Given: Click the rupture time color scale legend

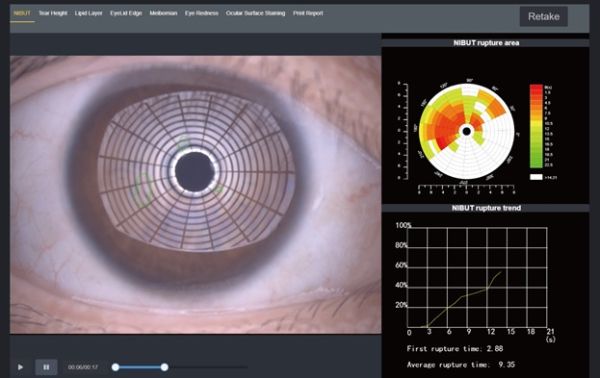Looking at the screenshot, I should 536,126.
